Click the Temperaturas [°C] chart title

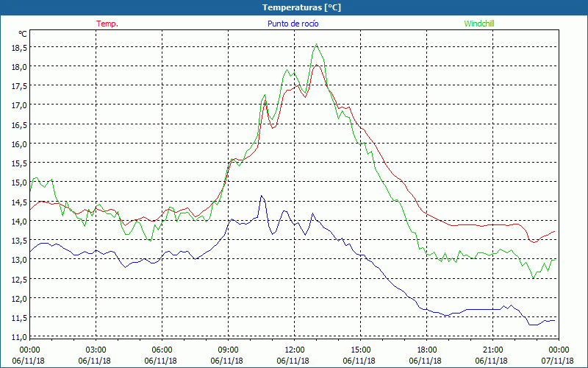coord(301,7)
